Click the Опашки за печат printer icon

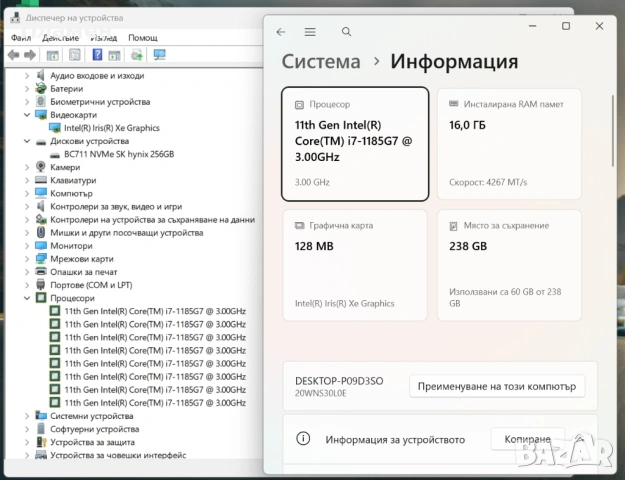[x=41, y=272]
